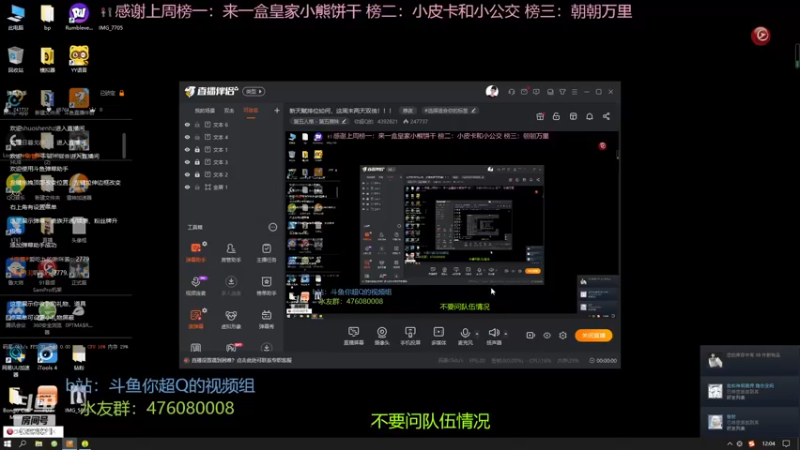Click the orange start/stop live button

pyautogui.click(x=593, y=335)
